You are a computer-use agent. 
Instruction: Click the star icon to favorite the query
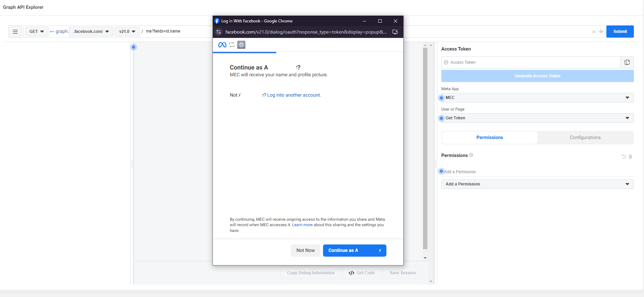pyautogui.click(x=601, y=32)
